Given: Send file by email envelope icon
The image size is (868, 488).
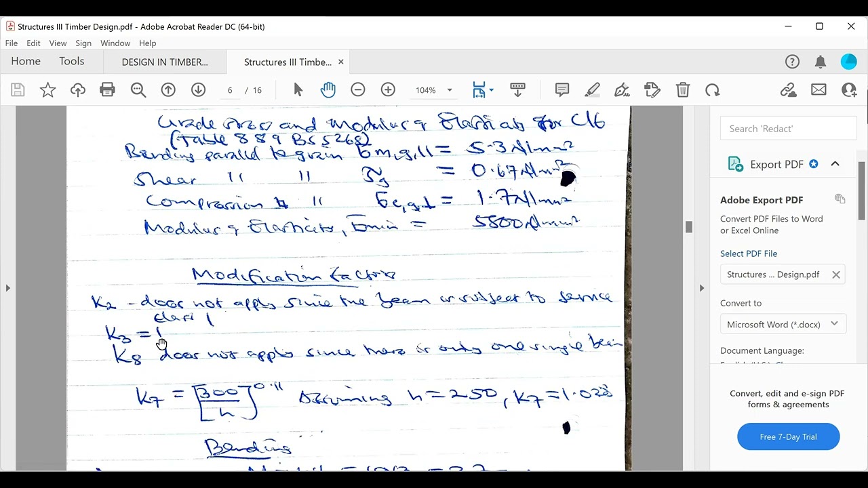Looking at the screenshot, I should [818, 90].
